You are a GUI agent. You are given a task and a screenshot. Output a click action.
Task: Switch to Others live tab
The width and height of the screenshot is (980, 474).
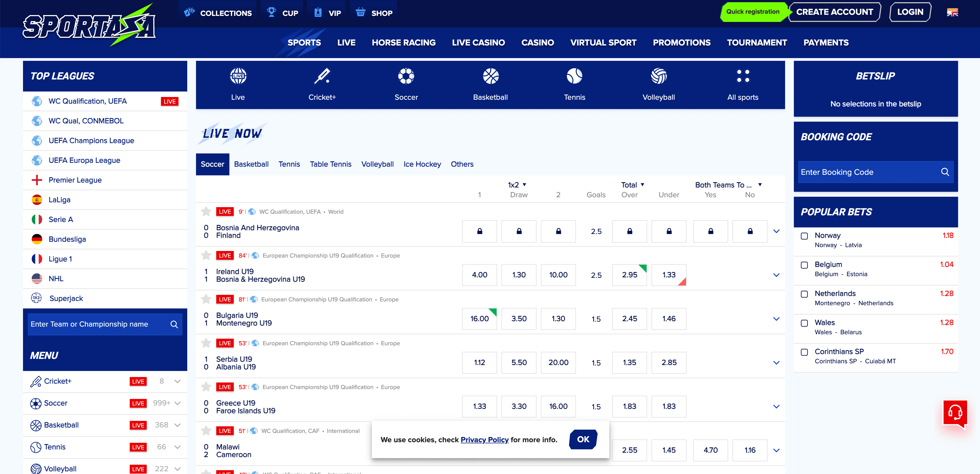[x=462, y=164]
